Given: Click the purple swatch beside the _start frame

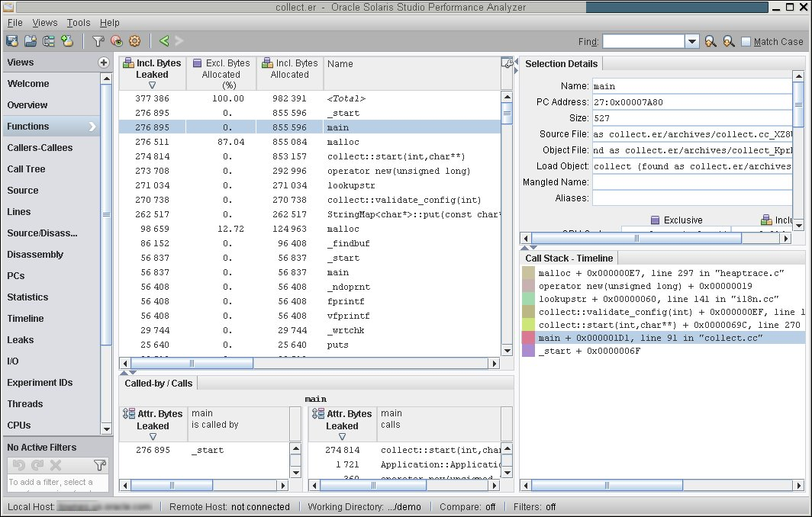Looking at the screenshot, I should [528, 350].
